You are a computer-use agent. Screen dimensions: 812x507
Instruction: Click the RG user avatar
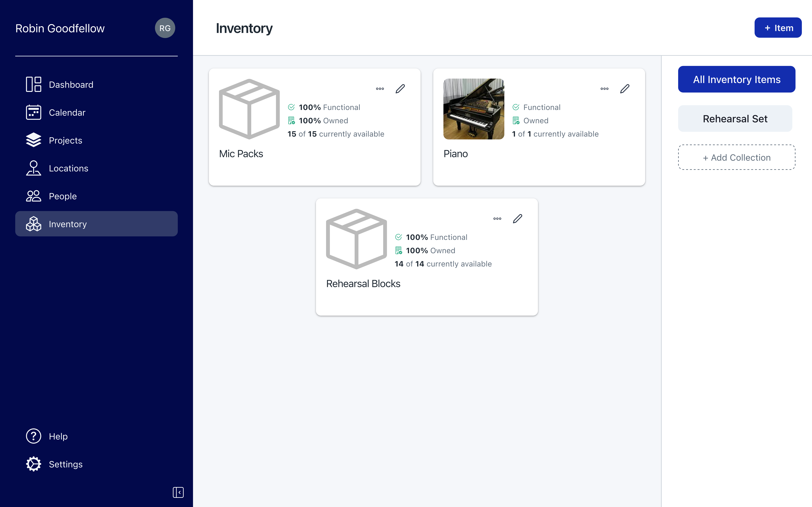165,28
